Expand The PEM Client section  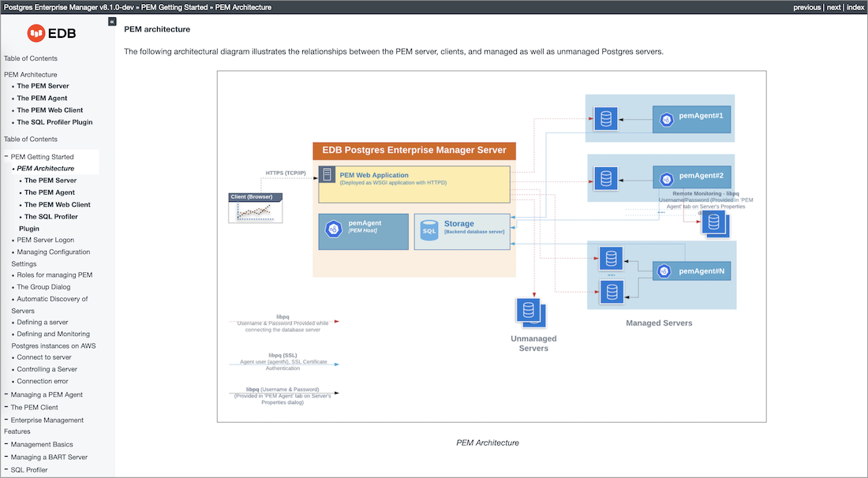(6, 407)
